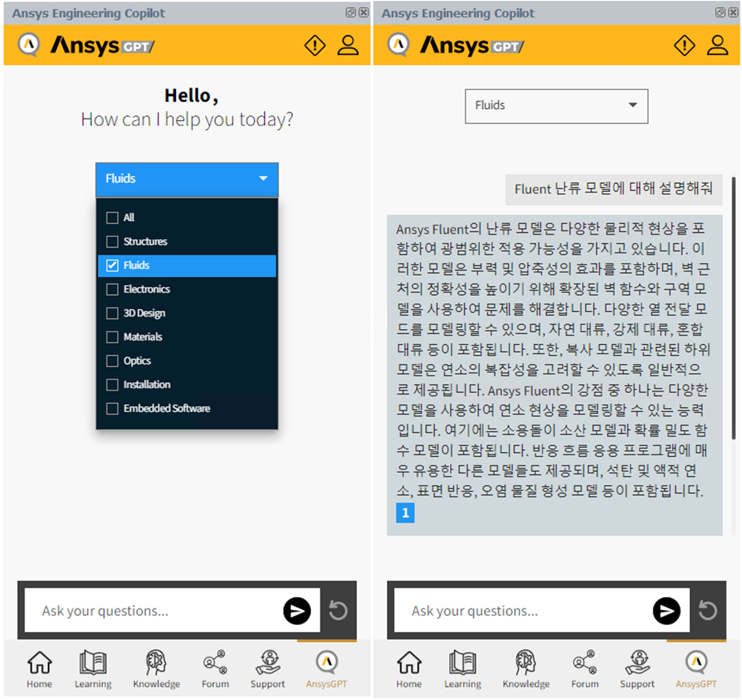The image size is (742, 700).
Task: Go to Home in right panel navigation
Action: (x=409, y=668)
